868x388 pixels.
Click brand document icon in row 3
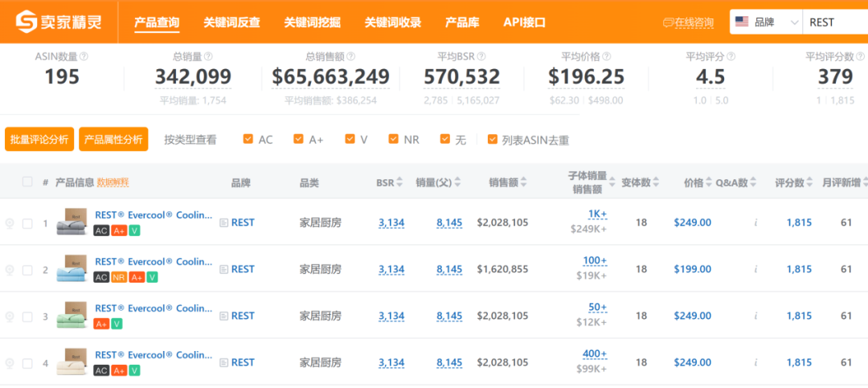tap(223, 316)
